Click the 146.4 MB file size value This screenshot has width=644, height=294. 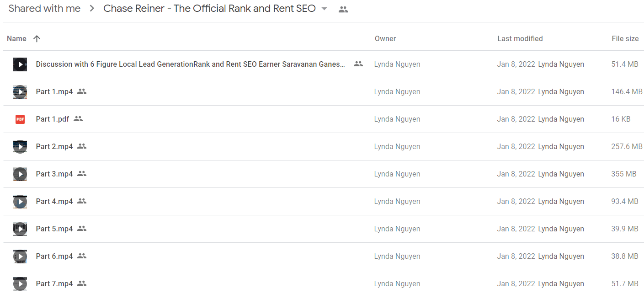click(627, 91)
